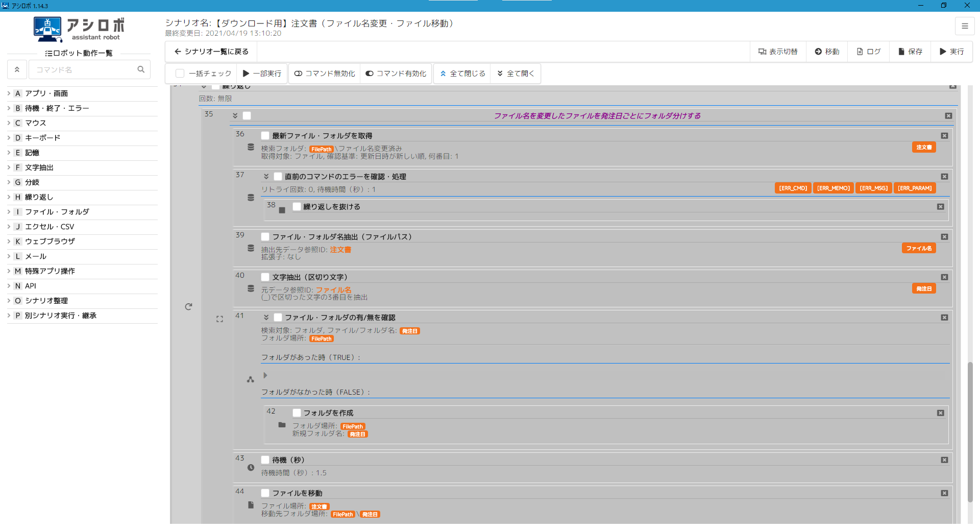Click the database icon on step 40
Viewport: 980px width, 531px height.
click(x=251, y=288)
